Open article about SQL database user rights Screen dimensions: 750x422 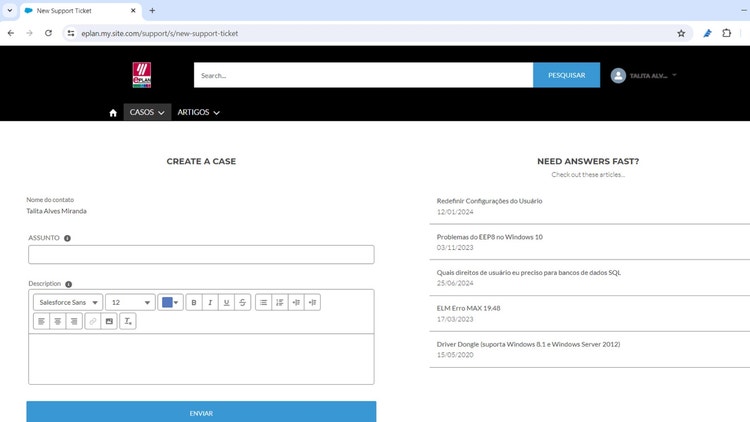point(529,273)
